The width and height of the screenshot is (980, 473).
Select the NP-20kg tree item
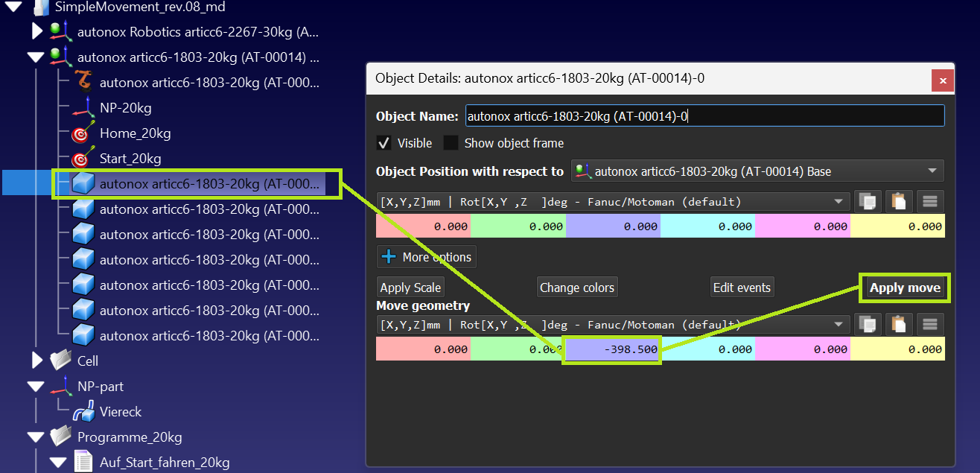pos(125,108)
